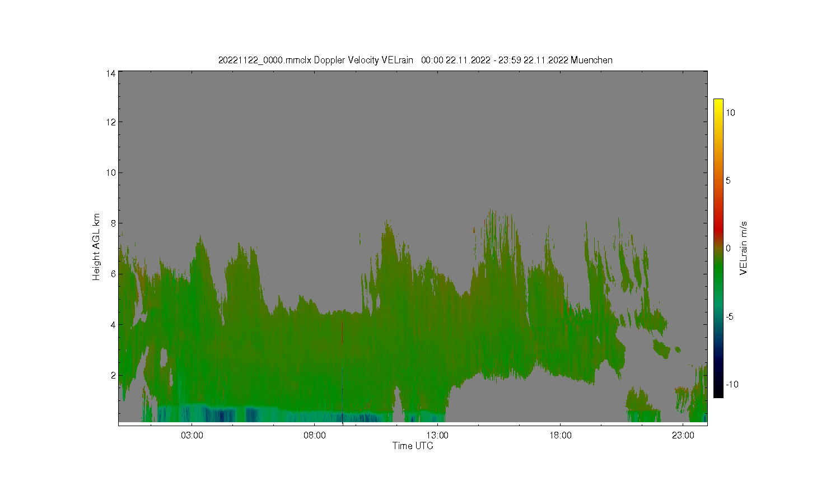The image size is (840, 504).
Task: Click the plot title starting with 20221122_0000.mmclx
Action: pos(415,60)
